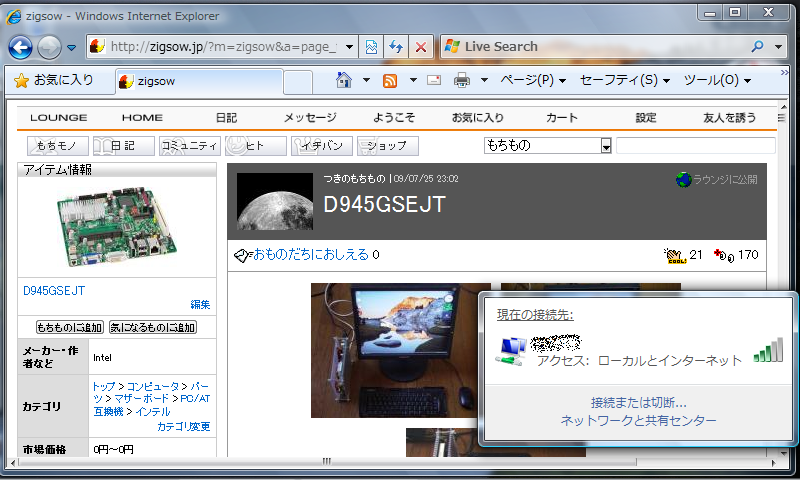Click the イチバン category button

(322, 146)
